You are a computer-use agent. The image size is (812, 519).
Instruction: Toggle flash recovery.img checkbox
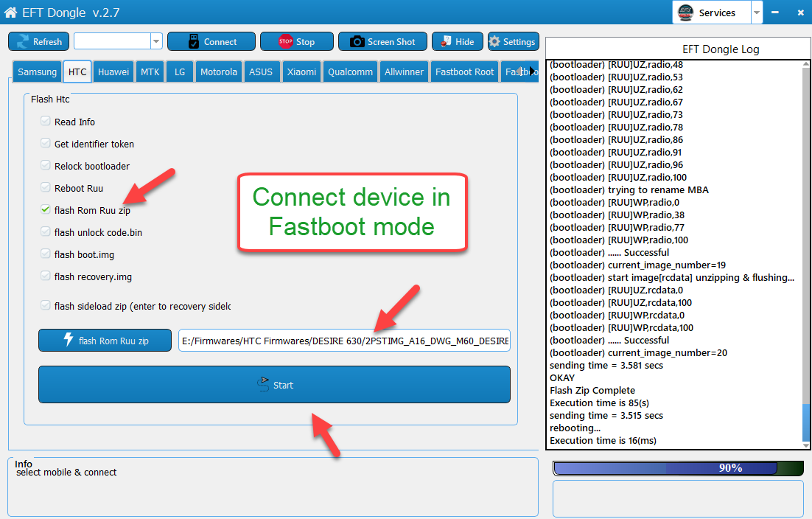(x=46, y=276)
